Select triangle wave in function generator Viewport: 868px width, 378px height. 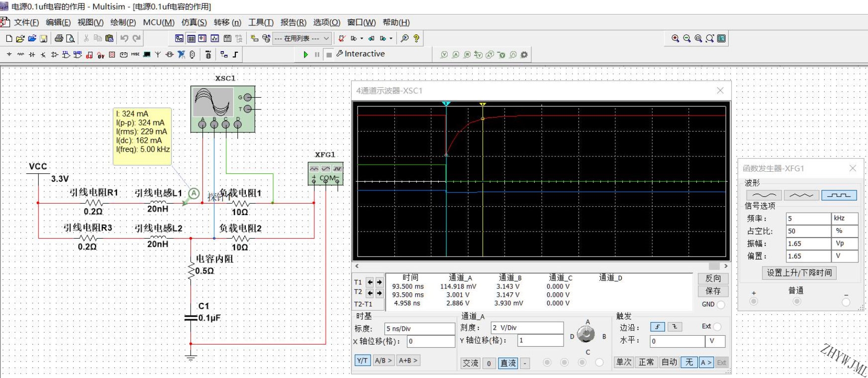point(802,195)
